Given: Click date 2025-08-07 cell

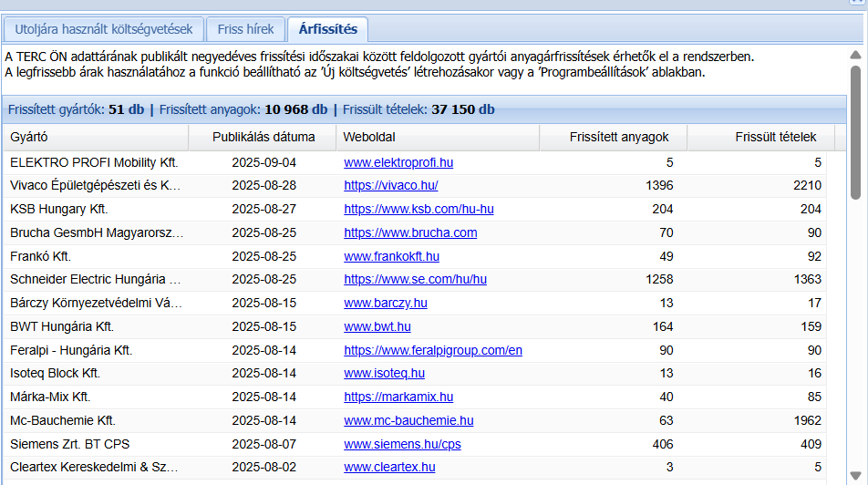Looking at the screenshot, I should (x=264, y=445).
